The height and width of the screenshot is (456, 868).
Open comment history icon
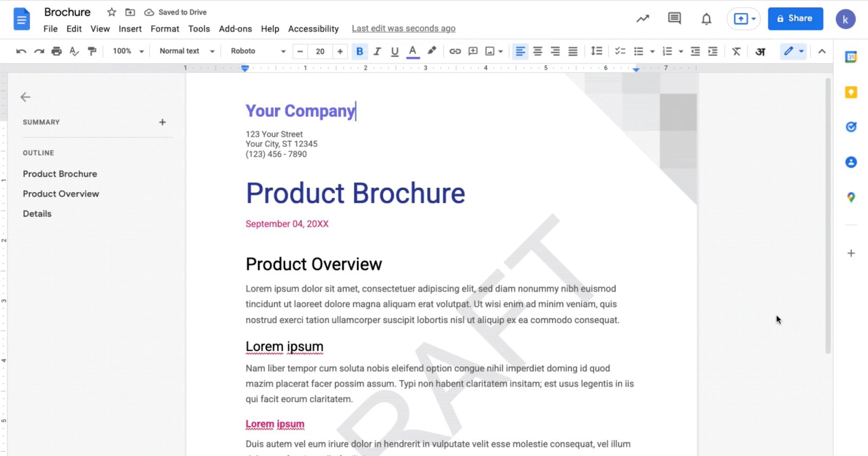click(x=674, y=18)
